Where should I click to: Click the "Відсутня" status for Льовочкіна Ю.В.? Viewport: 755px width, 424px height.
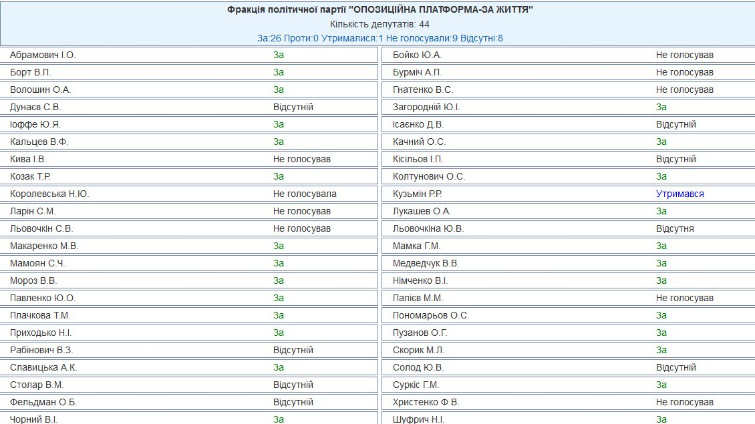click(x=675, y=228)
